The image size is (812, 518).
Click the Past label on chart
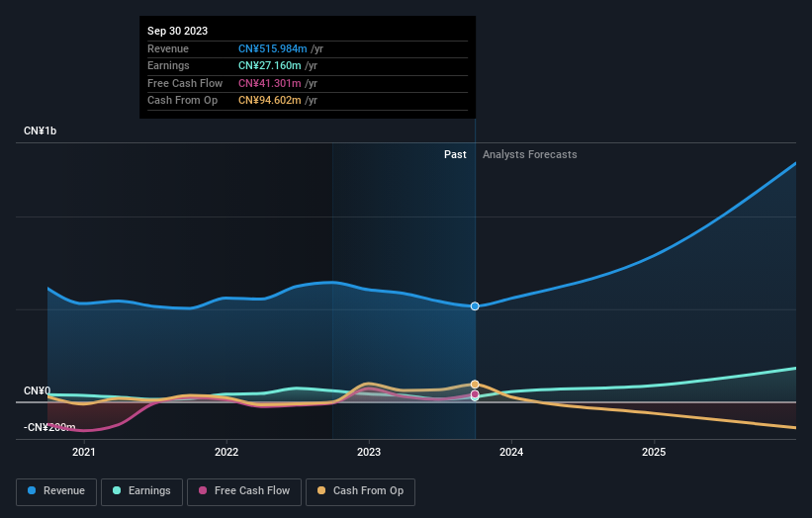pos(455,155)
